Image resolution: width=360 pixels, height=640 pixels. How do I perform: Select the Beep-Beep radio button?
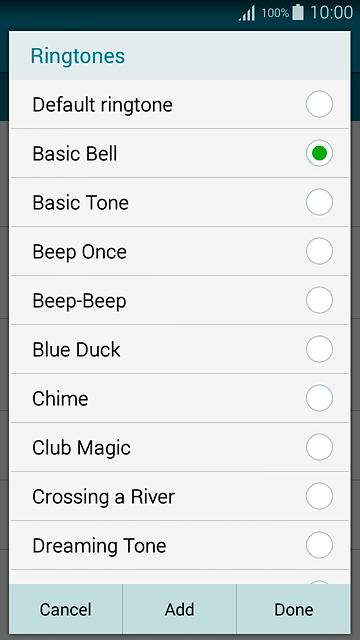click(x=319, y=300)
